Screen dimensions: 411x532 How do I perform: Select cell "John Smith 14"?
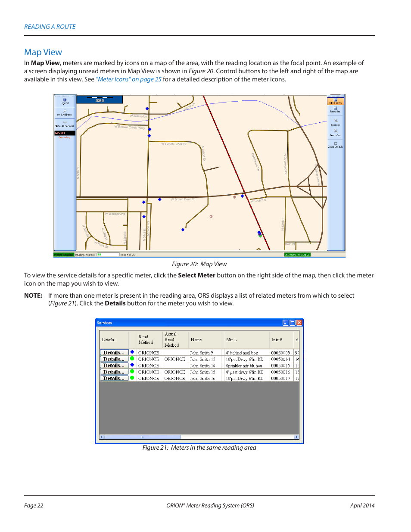[206, 366]
